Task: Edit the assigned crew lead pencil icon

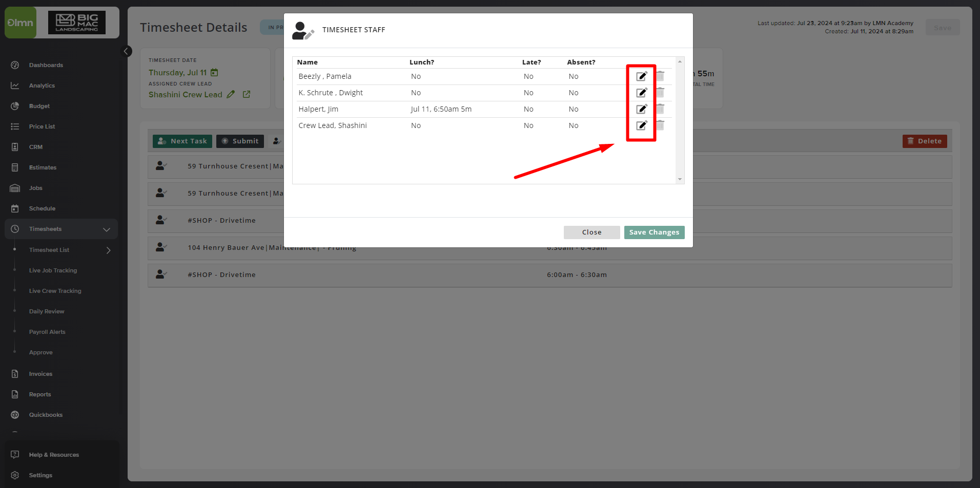Action: pos(231,94)
